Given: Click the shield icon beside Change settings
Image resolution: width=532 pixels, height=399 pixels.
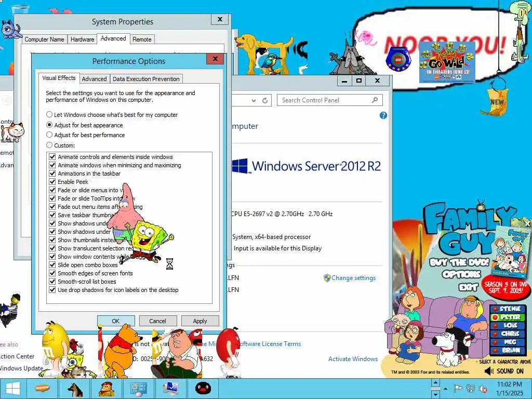Looking at the screenshot, I should (327, 278).
